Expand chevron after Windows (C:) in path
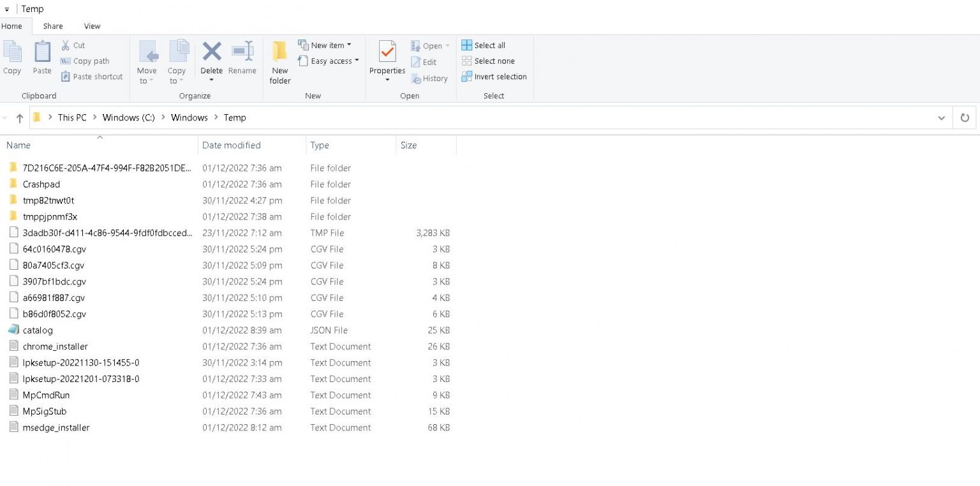 point(163,117)
